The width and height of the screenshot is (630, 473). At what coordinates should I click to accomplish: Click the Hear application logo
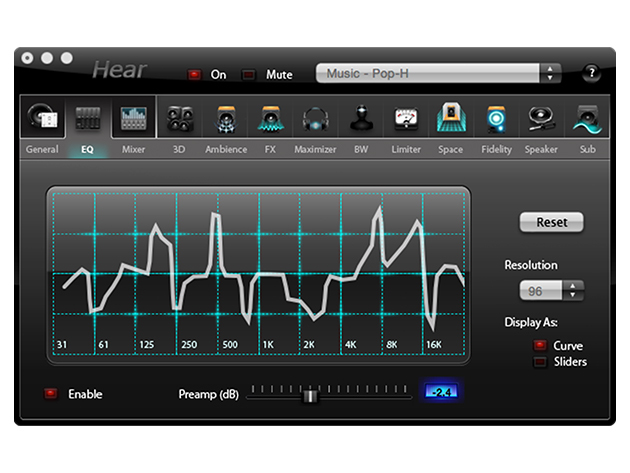pyautogui.click(x=120, y=70)
